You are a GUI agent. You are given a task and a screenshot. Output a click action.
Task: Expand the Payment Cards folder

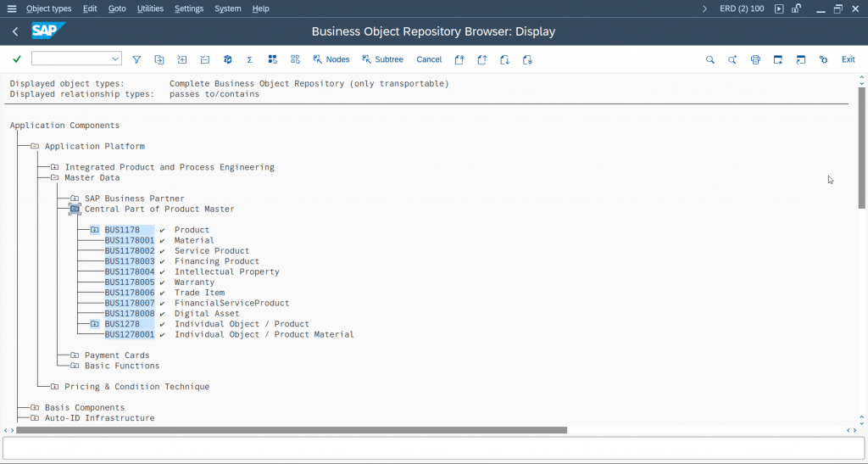tap(75, 355)
